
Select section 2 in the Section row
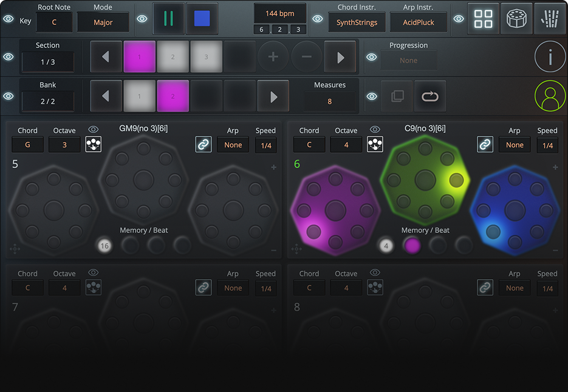tap(173, 57)
